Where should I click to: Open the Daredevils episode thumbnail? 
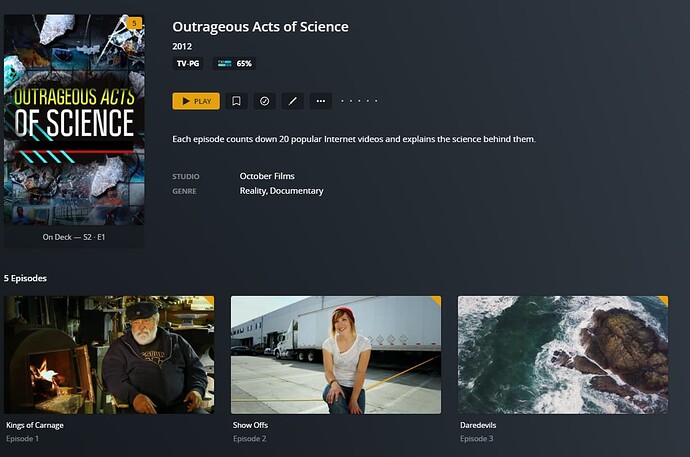pos(563,355)
